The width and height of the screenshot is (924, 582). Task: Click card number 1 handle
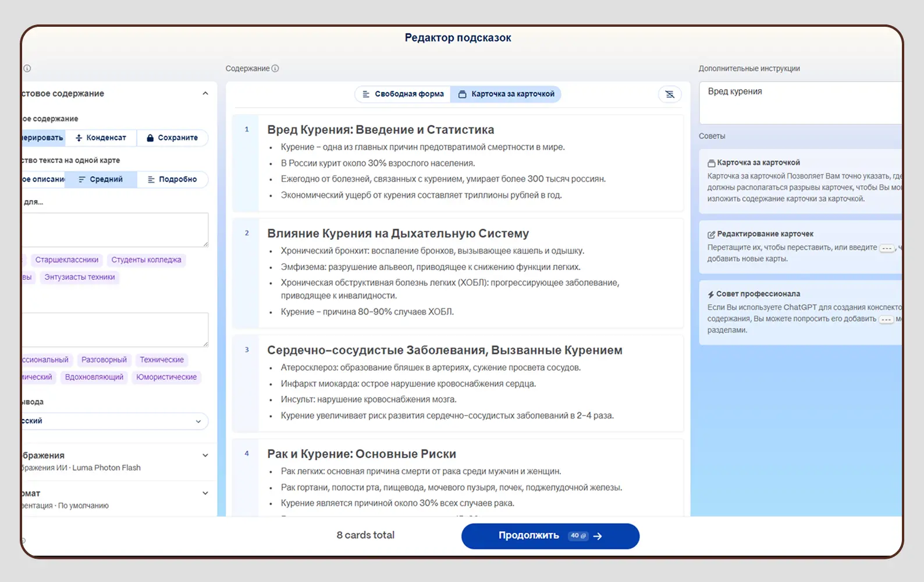(247, 130)
